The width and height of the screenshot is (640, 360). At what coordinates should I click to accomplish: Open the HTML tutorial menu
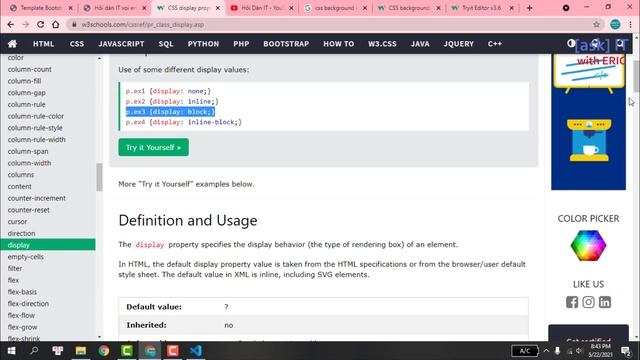tap(43, 44)
